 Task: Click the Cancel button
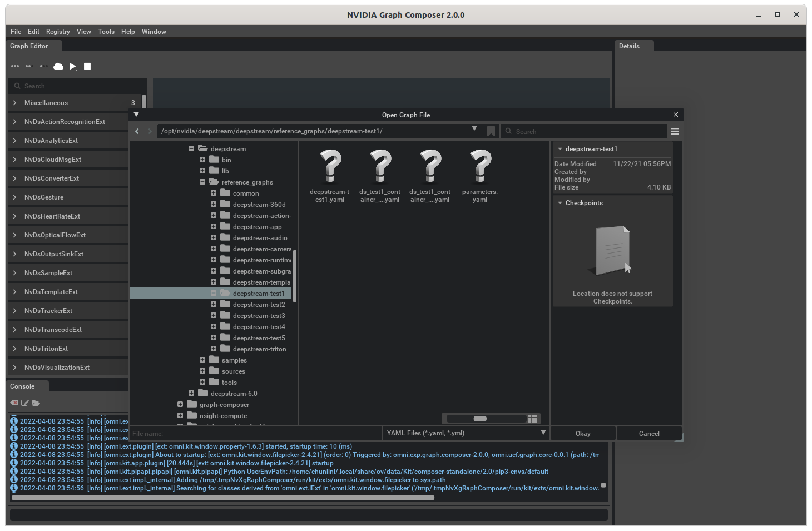click(649, 434)
